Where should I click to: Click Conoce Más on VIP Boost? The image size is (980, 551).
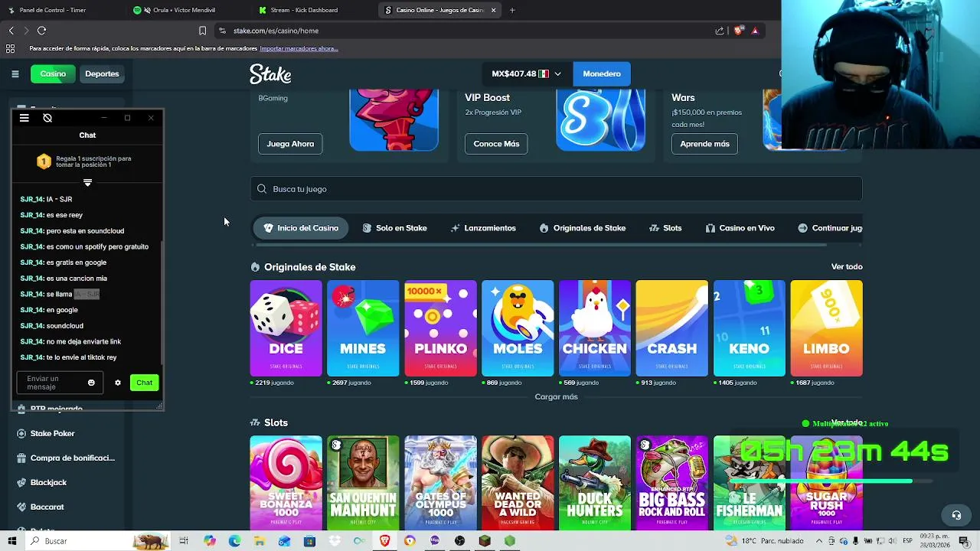(x=496, y=144)
